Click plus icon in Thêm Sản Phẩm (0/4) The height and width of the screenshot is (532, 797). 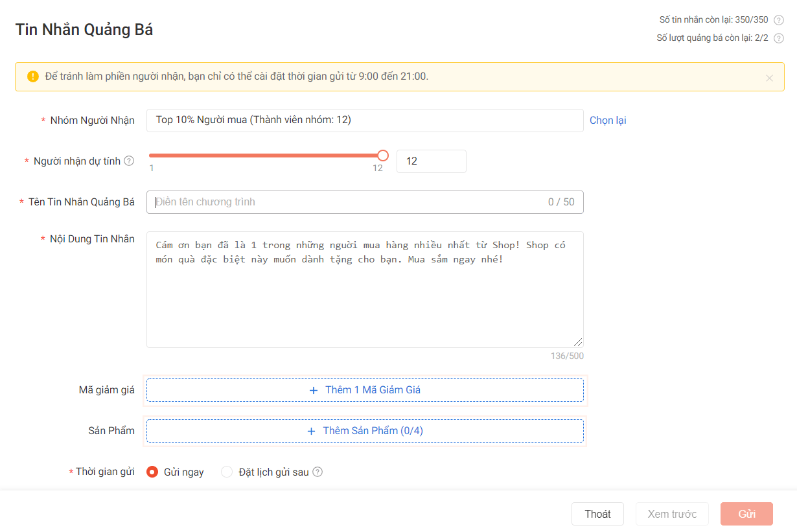click(x=311, y=431)
